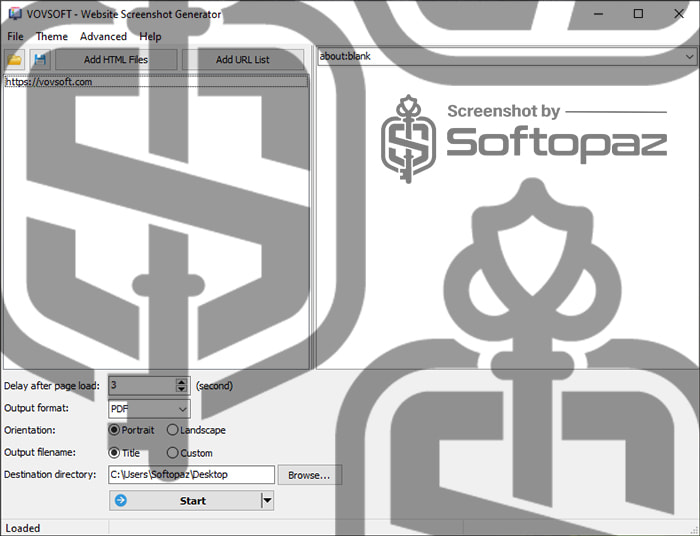Minimize the Website Screenshot Generator window
Viewport: 700px width, 536px height.
(598, 14)
